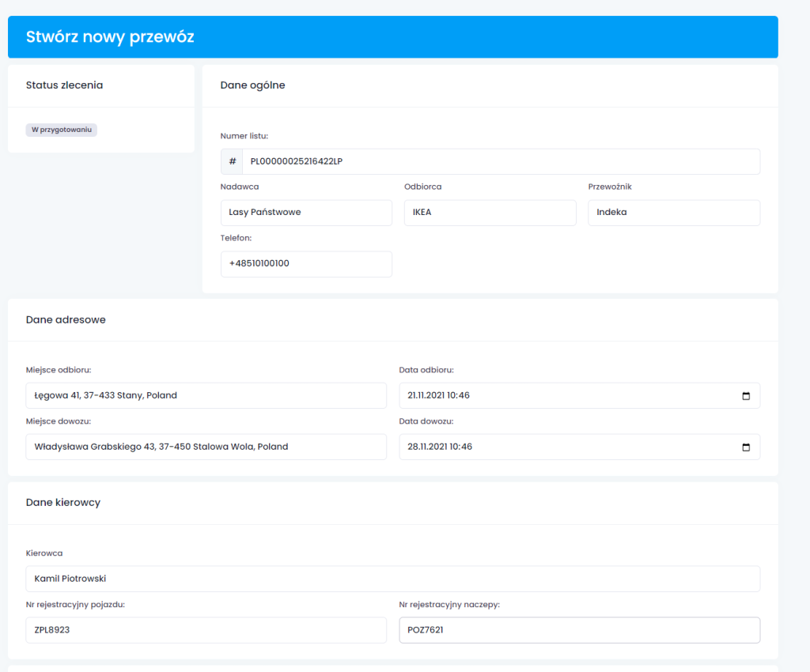Click the Data odbioru label

pos(426,369)
